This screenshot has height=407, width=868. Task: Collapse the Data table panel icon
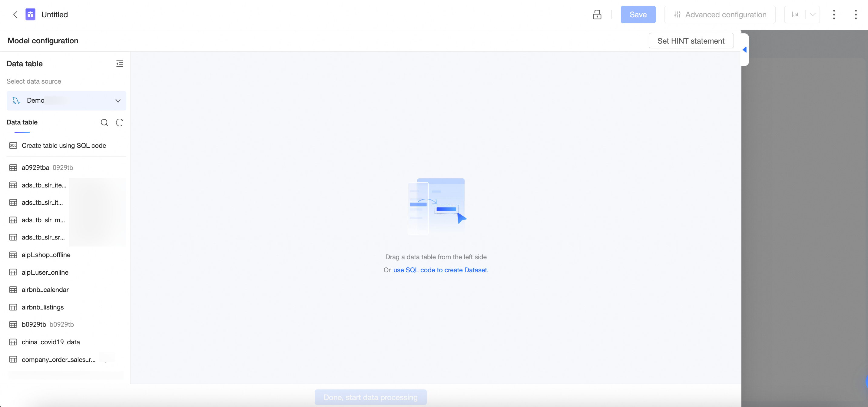(x=119, y=64)
